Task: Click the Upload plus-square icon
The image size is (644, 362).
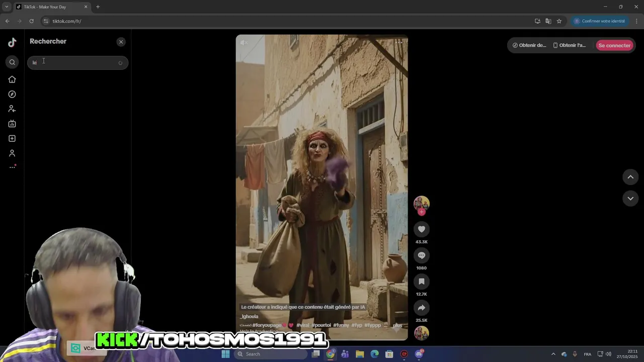Action: pyautogui.click(x=12, y=138)
